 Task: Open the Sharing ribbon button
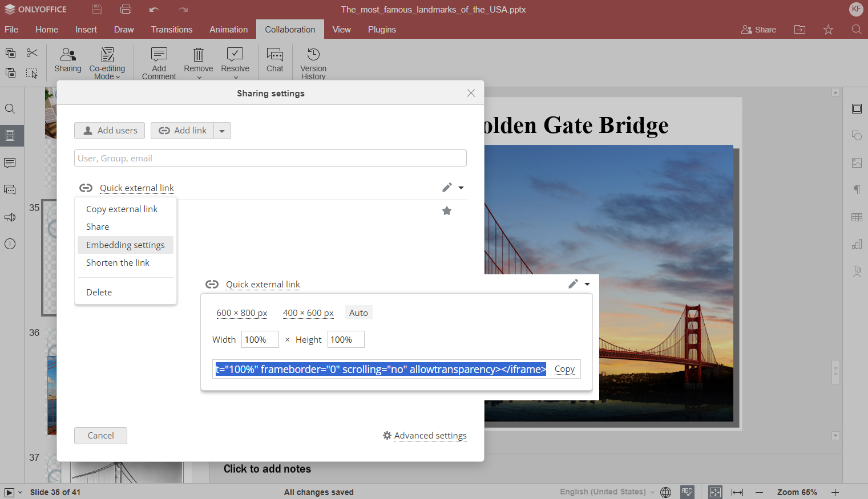(x=68, y=60)
